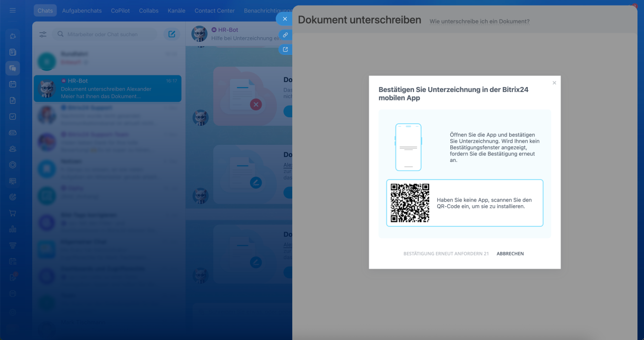Click Bestätigung erneut anfordern button

[446, 253]
